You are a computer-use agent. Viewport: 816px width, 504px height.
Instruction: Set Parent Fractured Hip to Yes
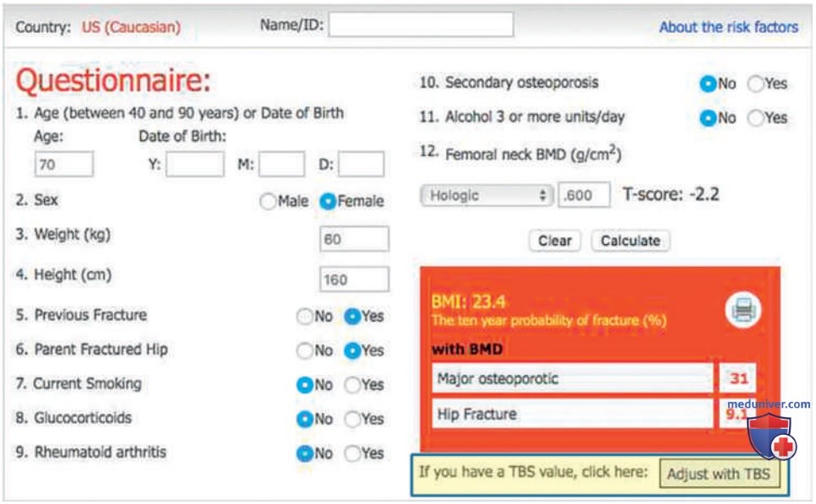352,351
